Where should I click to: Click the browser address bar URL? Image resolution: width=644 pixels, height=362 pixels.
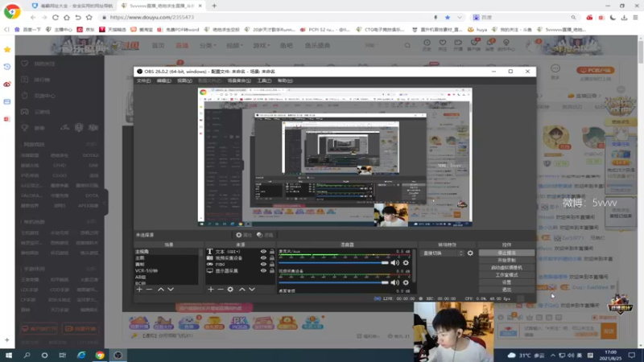[152, 17]
